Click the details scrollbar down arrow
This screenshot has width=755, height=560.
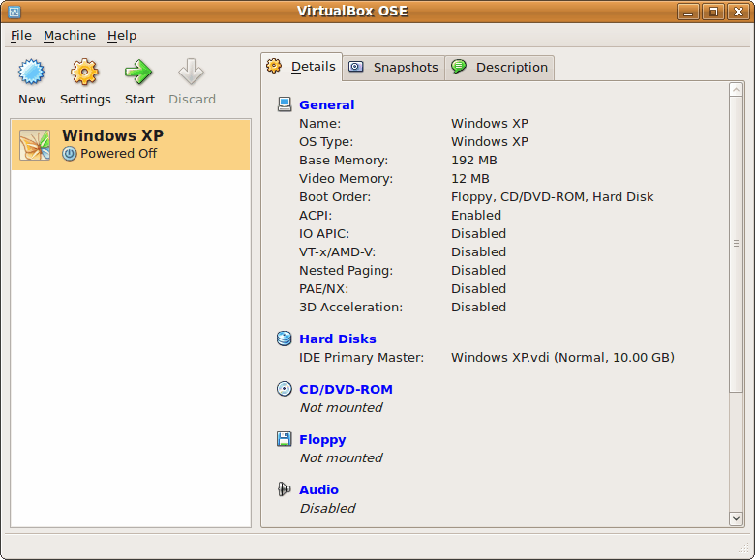[x=736, y=518]
